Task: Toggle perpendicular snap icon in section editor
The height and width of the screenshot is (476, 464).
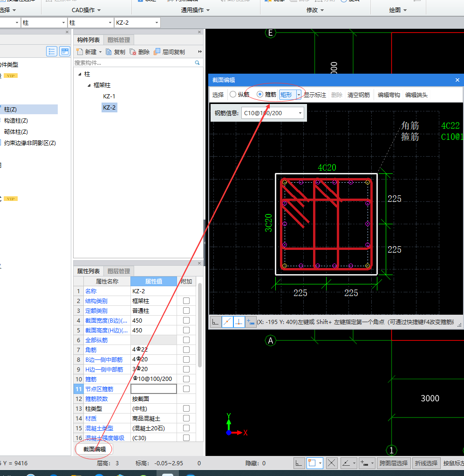Action: pos(239,322)
